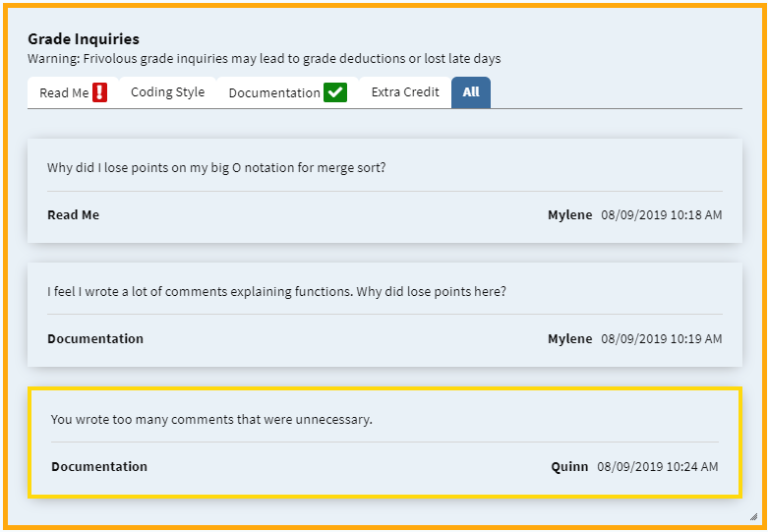The height and width of the screenshot is (532, 768).
Task: Open the Extra Credit tab
Action: tap(405, 92)
